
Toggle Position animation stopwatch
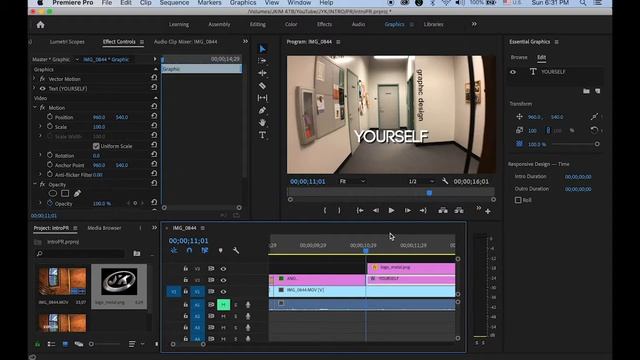tap(50, 117)
